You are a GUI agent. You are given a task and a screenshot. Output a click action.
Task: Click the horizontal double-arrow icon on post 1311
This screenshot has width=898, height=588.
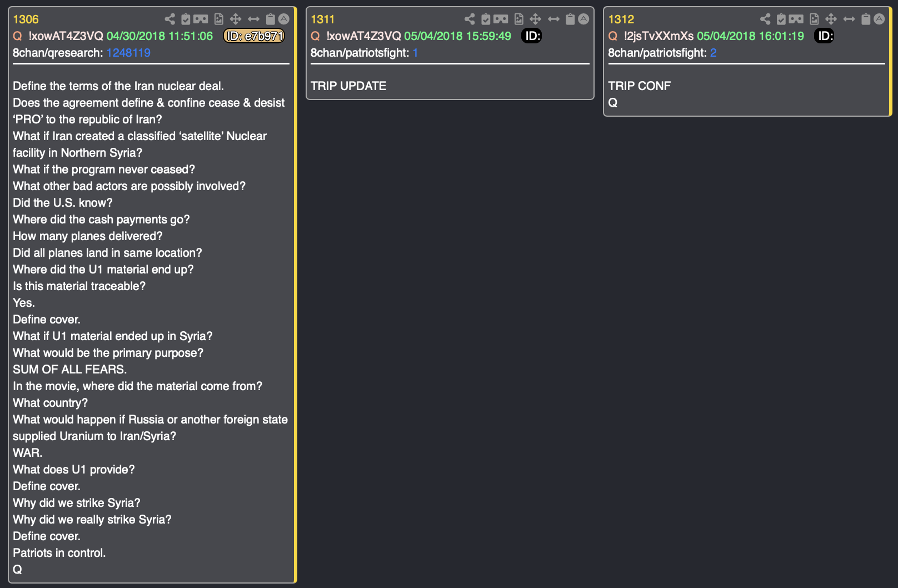click(553, 19)
